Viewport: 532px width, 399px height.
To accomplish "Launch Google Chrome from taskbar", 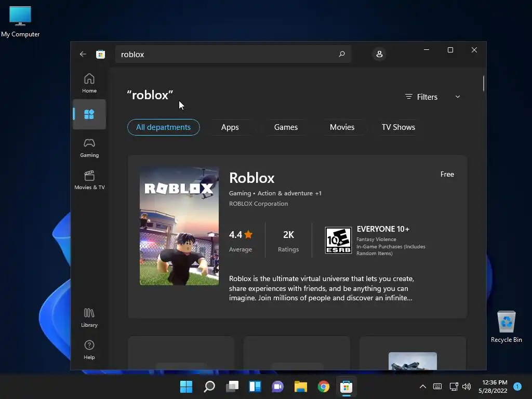I will 323,387.
